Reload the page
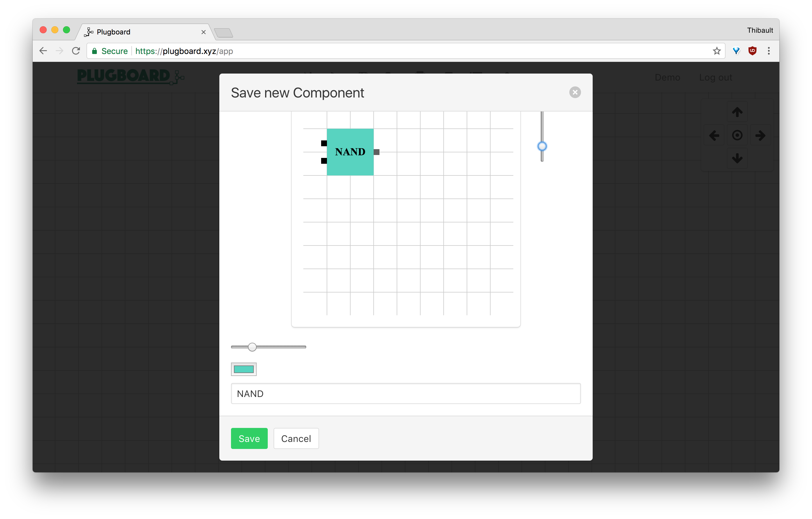 [76, 51]
